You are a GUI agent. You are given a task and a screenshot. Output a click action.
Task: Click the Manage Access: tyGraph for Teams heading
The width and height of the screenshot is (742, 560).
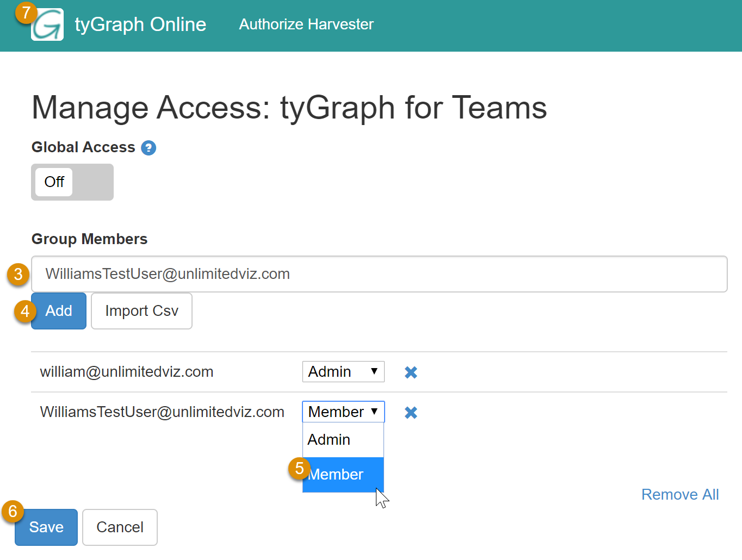(x=289, y=108)
